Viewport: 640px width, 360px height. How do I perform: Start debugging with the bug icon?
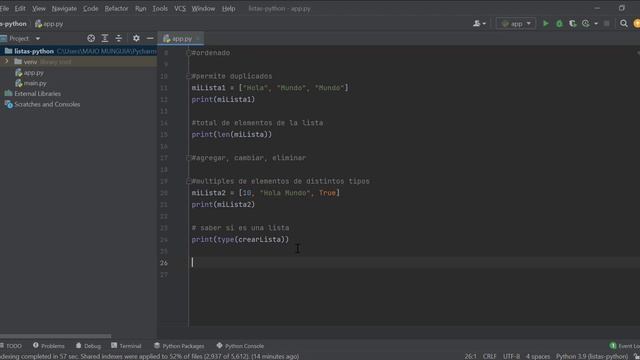(x=559, y=24)
